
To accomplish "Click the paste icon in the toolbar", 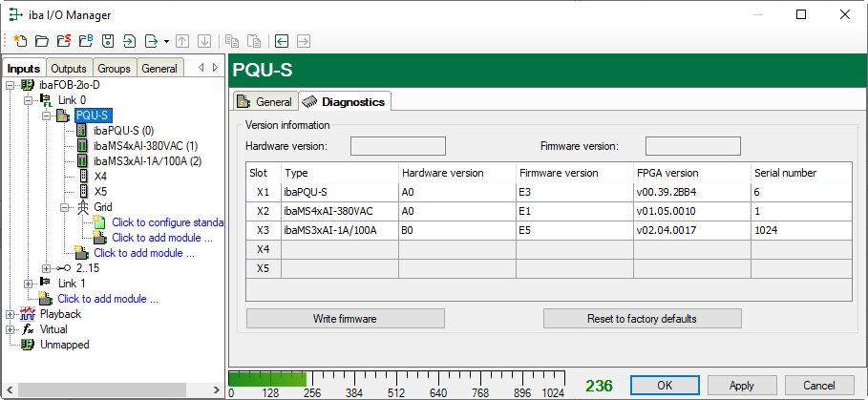I will 254,41.
